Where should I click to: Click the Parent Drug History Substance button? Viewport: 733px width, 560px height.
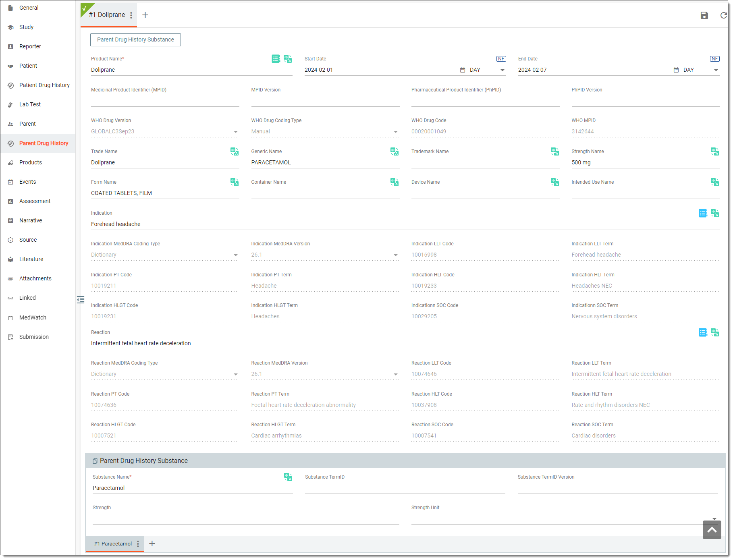[135, 40]
